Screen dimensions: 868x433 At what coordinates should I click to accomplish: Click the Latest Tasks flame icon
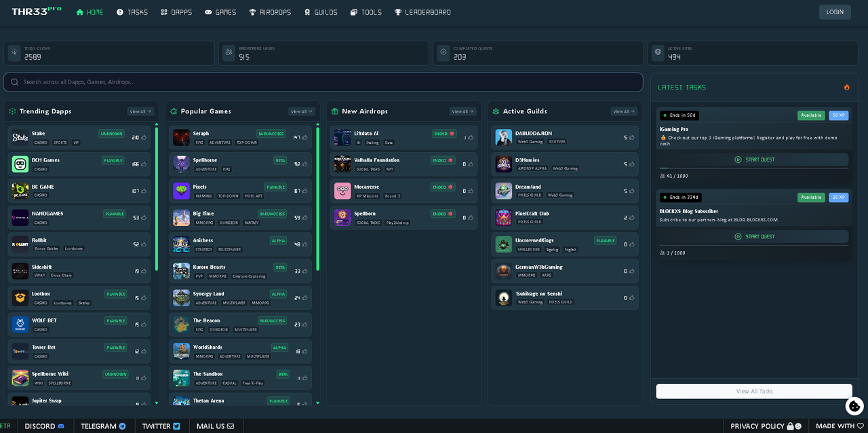[847, 88]
